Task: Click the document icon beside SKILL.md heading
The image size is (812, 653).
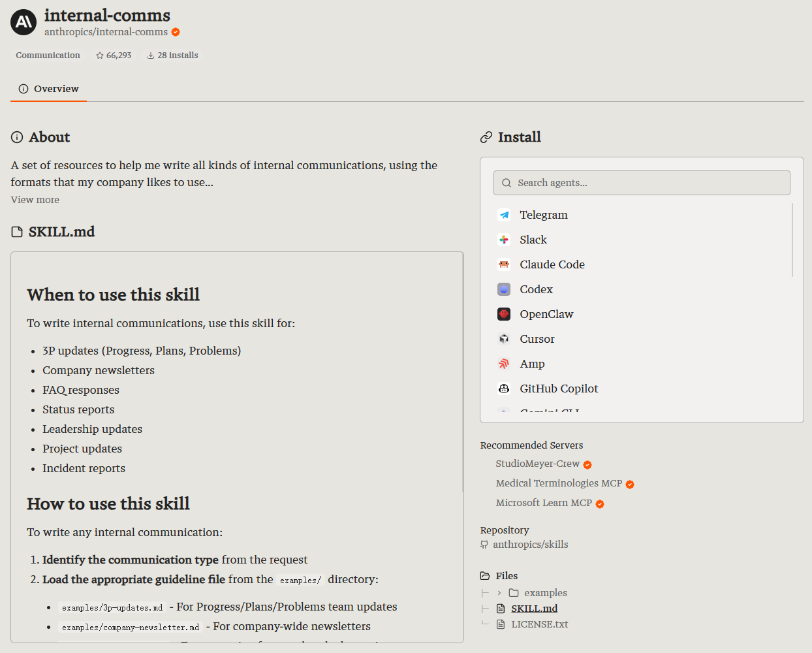Action: tap(17, 232)
